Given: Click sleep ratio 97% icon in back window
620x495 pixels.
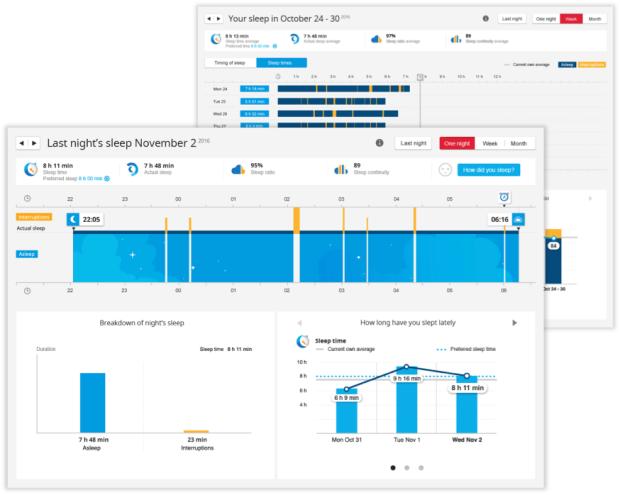Looking at the screenshot, I should click(x=376, y=39).
